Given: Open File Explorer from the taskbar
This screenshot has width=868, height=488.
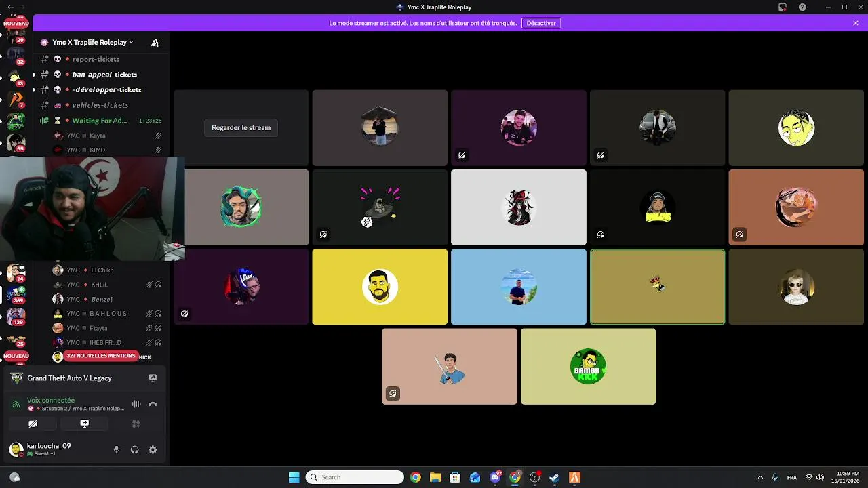Looking at the screenshot, I should (435, 477).
